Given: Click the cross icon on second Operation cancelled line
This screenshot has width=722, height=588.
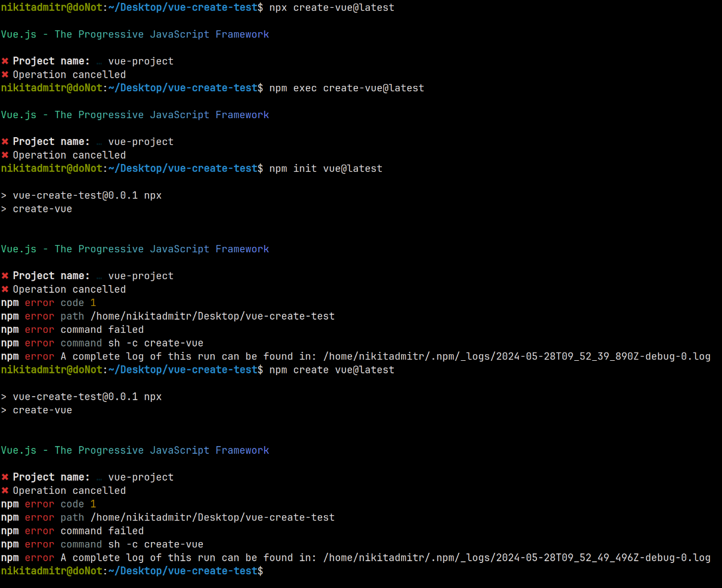Looking at the screenshot, I should 5,154.
